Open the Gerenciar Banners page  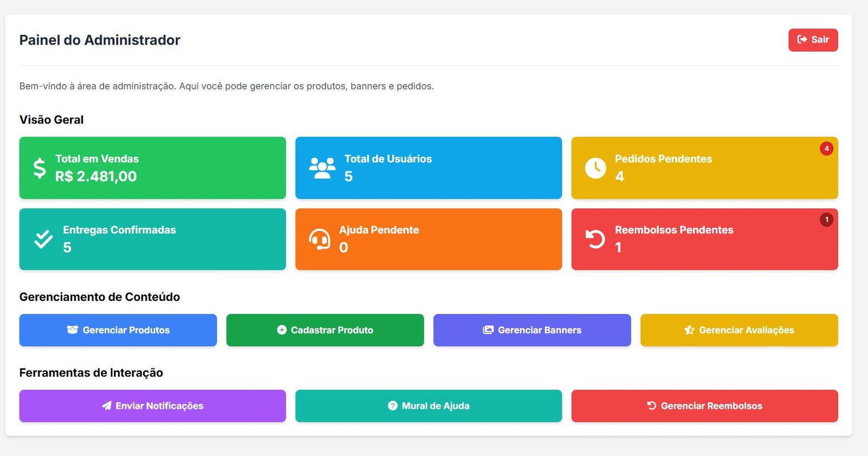[532, 330]
